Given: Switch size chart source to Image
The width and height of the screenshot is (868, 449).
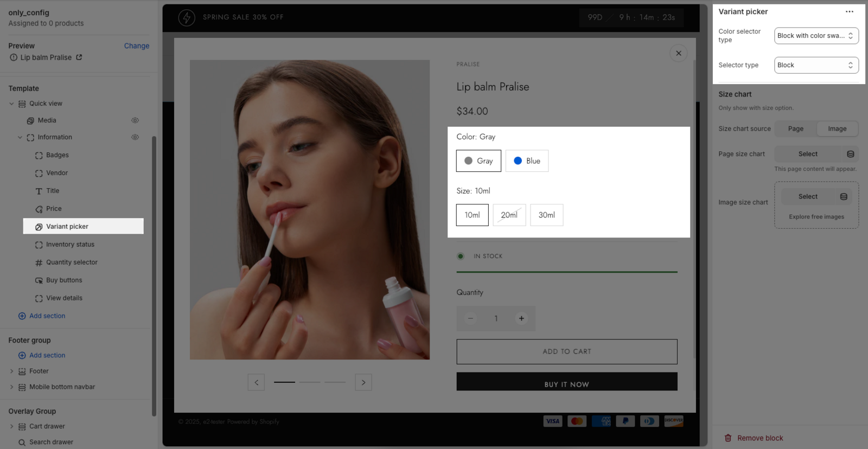Looking at the screenshot, I should pos(837,129).
